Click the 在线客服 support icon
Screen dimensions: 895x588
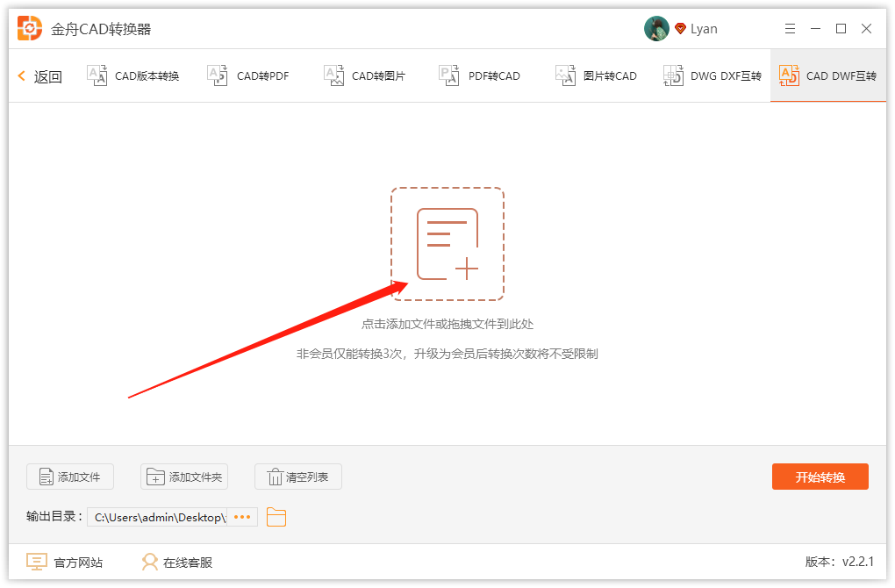coord(149,562)
